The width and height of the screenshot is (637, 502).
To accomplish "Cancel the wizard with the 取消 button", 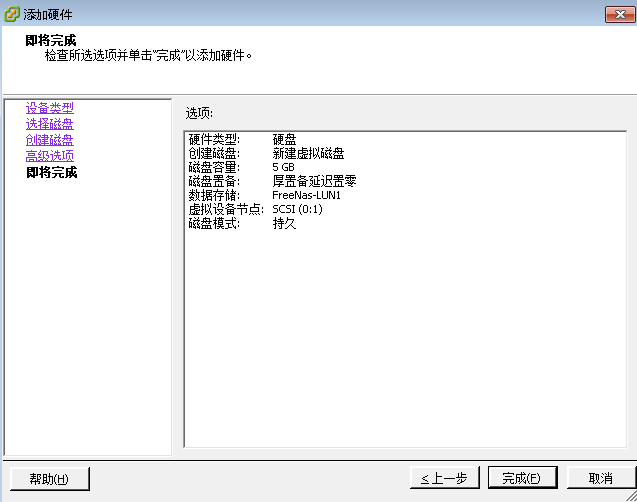I will tap(600, 478).
